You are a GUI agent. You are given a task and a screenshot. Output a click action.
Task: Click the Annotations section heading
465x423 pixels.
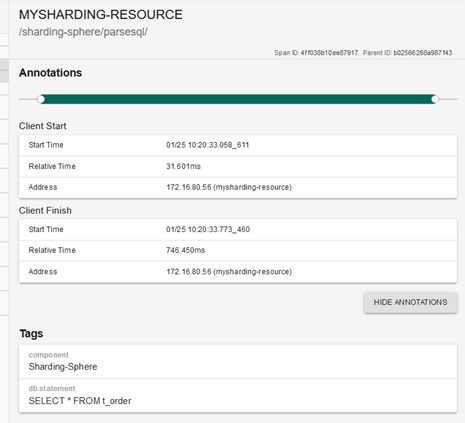click(50, 73)
